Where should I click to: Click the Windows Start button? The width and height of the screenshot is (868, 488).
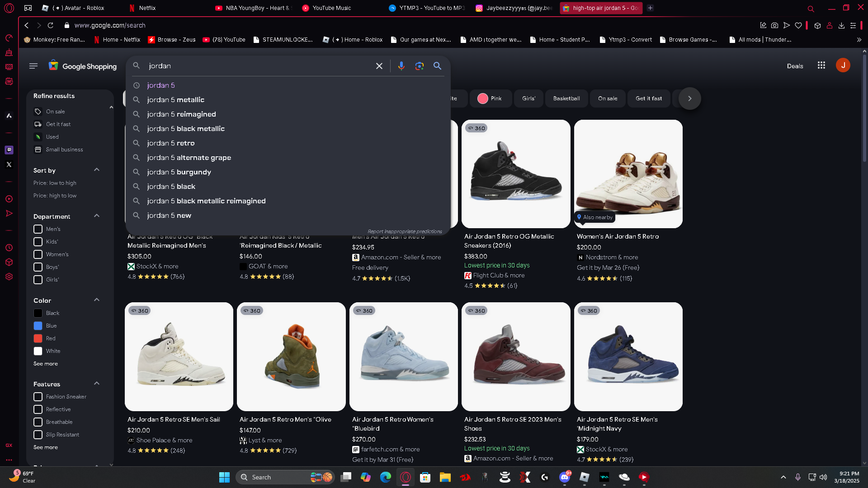pyautogui.click(x=224, y=477)
